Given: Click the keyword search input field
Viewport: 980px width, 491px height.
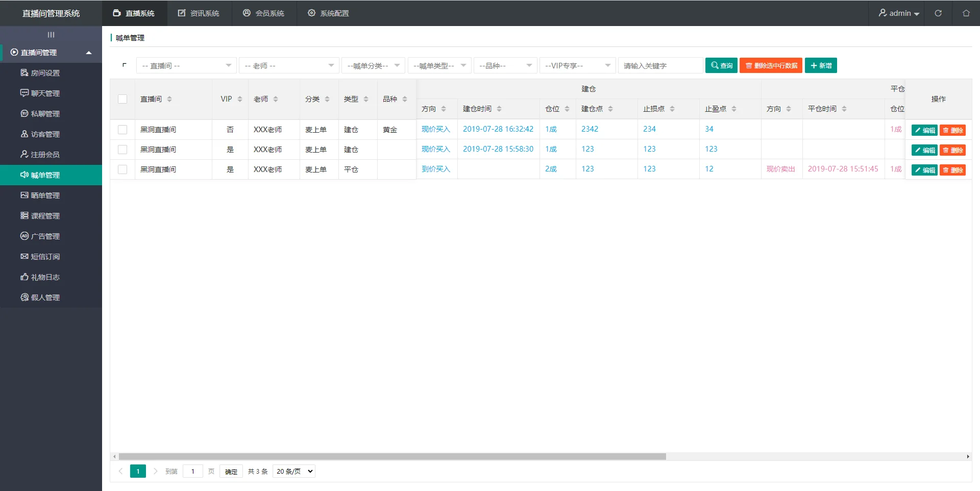Looking at the screenshot, I should click(x=660, y=66).
